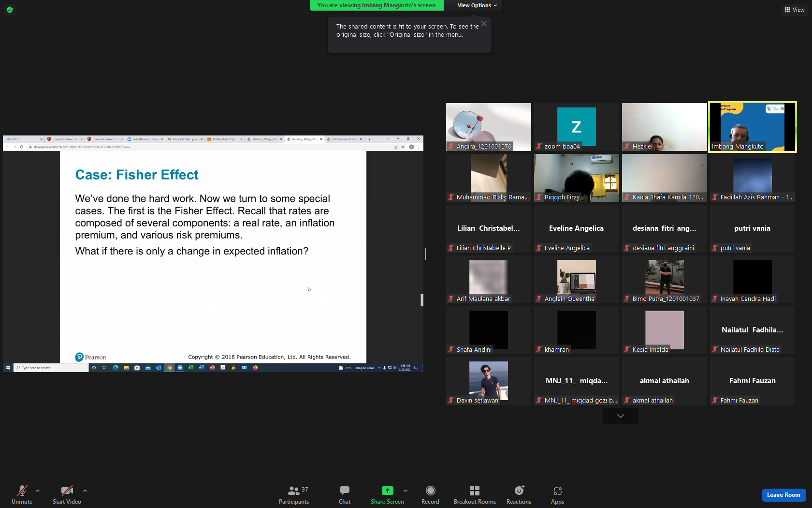Select Muhammad Rizky Rama... video tile
The image size is (812, 508).
(488, 178)
